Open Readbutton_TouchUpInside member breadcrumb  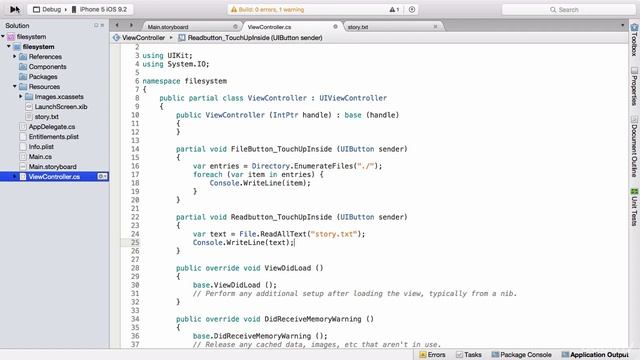pos(250,38)
